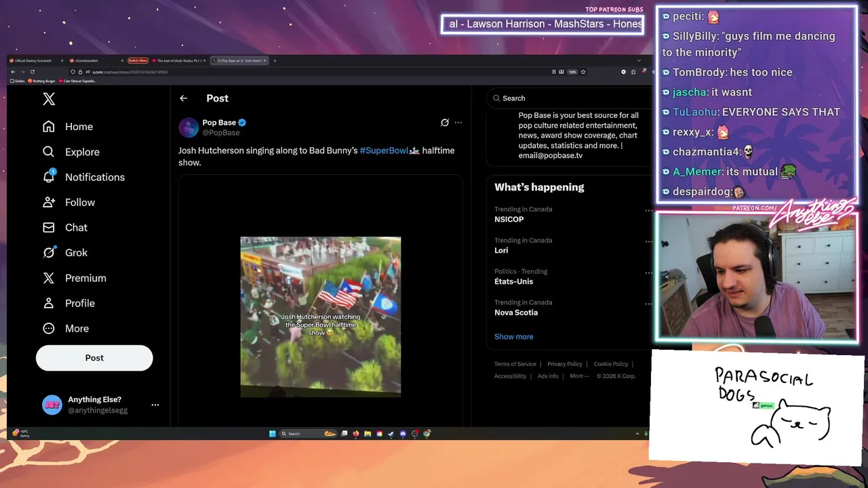Click the white Post button
Image resolution: width=868 pixels, height=488 pixels.
94,358
